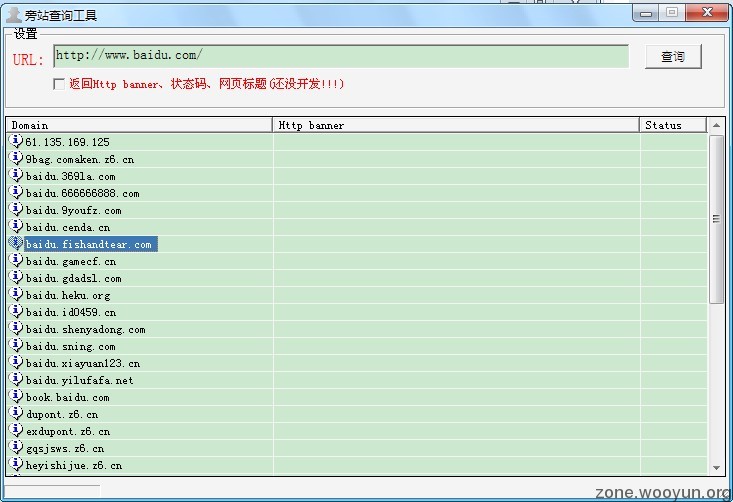This screenshot has width=733, height=502.
Task: Select the baidu.fishandtear.com row
Action: pyautogui.click(x=89, y=244)
